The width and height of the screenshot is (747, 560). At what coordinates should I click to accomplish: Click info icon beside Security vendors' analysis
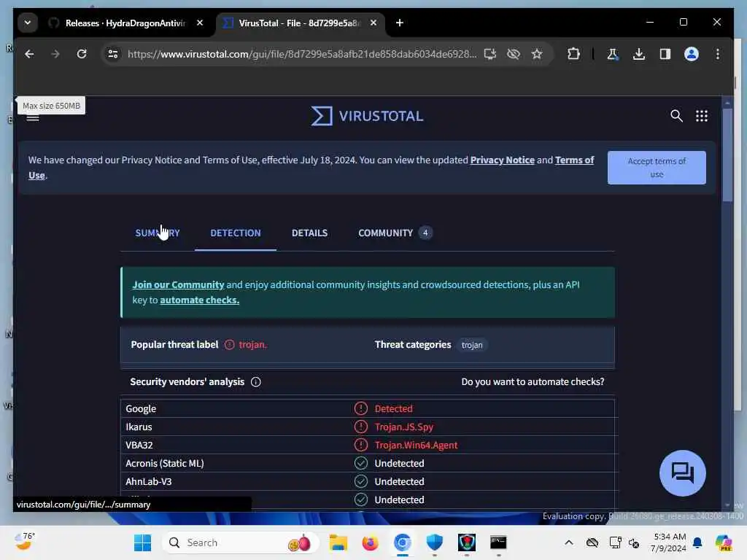[256, 382]
